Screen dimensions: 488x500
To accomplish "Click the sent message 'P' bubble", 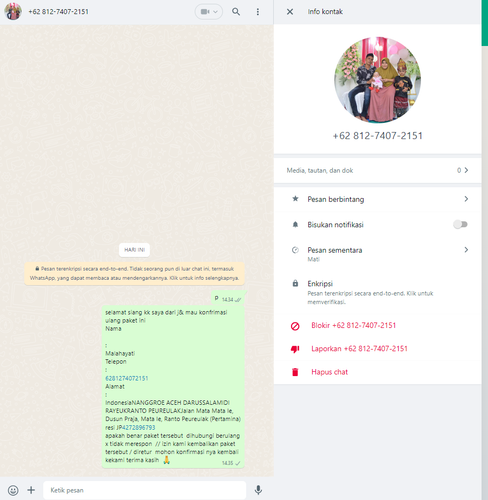I will (229, 298).
